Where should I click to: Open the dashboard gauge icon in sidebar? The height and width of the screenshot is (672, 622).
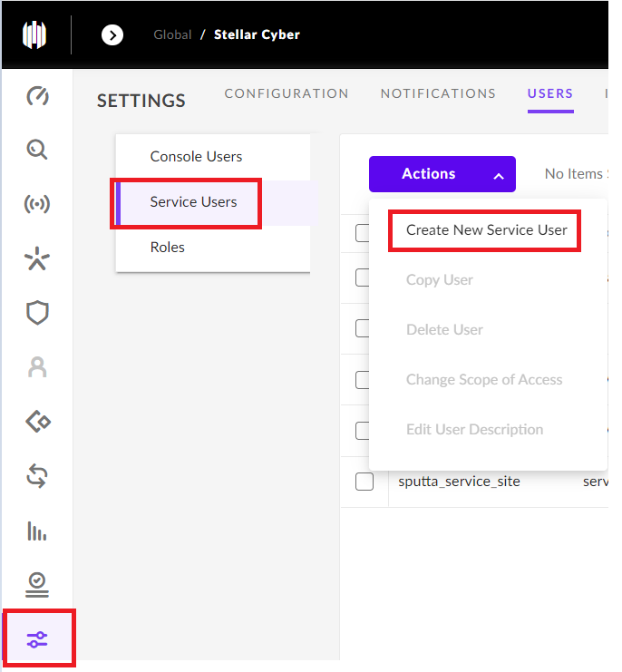(x=37, y=96)
